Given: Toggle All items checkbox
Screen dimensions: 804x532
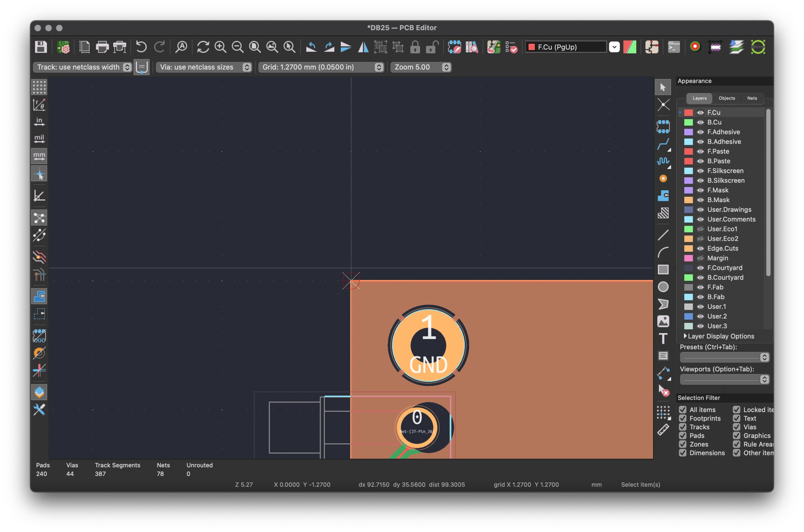Looking at the screenshot, I should click(682, 410).
